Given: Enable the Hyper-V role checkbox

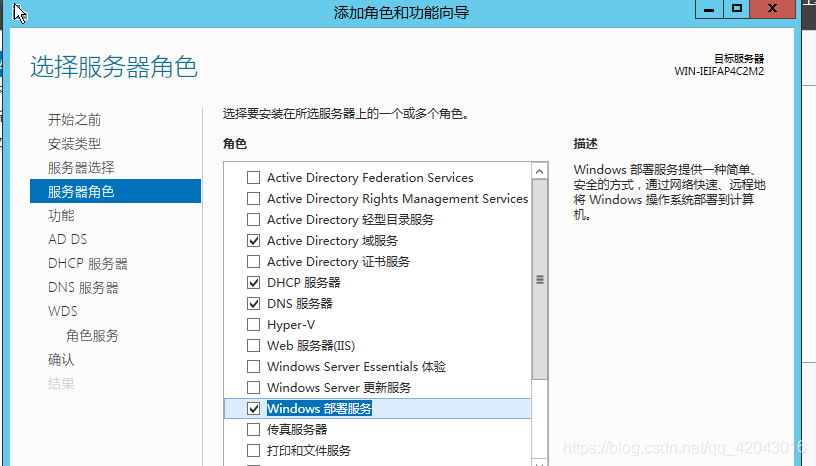Looking at the screenshot, I should 253,324.
